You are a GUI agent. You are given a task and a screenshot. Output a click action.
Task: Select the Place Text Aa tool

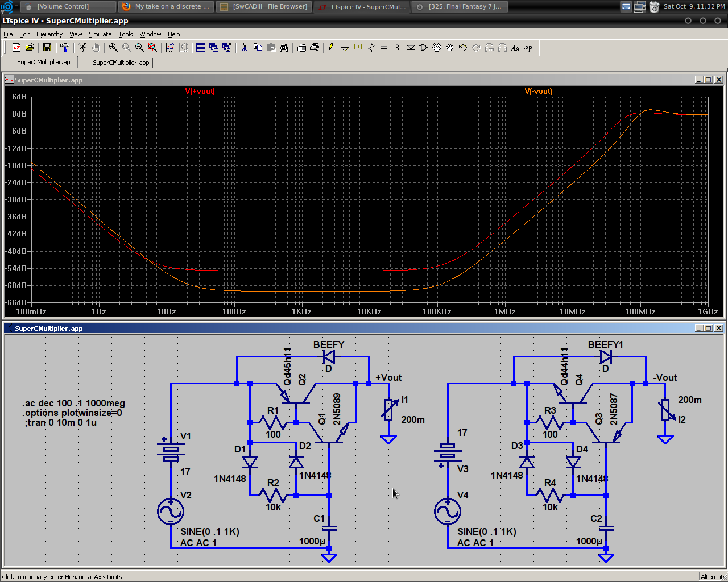coord(515,48)
